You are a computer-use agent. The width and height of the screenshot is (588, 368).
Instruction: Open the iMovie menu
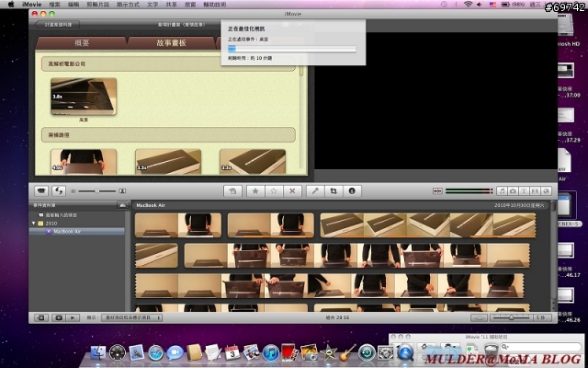(32, 5)
